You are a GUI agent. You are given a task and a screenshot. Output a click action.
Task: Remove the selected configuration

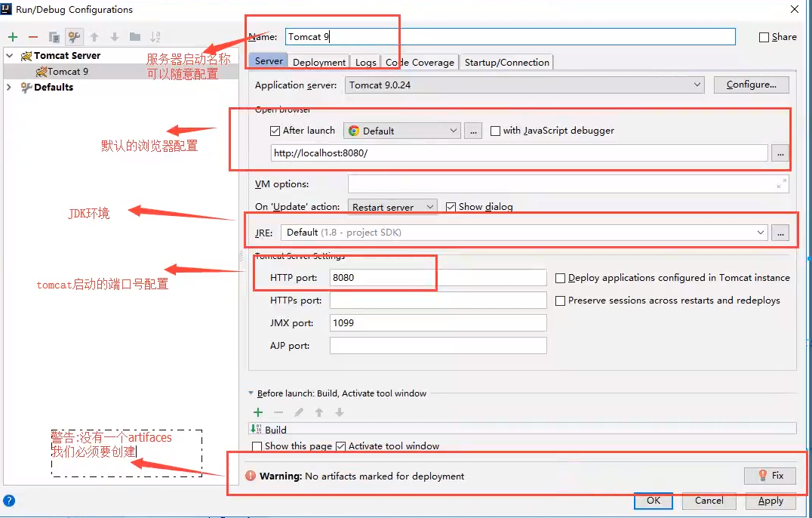pyautogui.click(x=32, y=36)
